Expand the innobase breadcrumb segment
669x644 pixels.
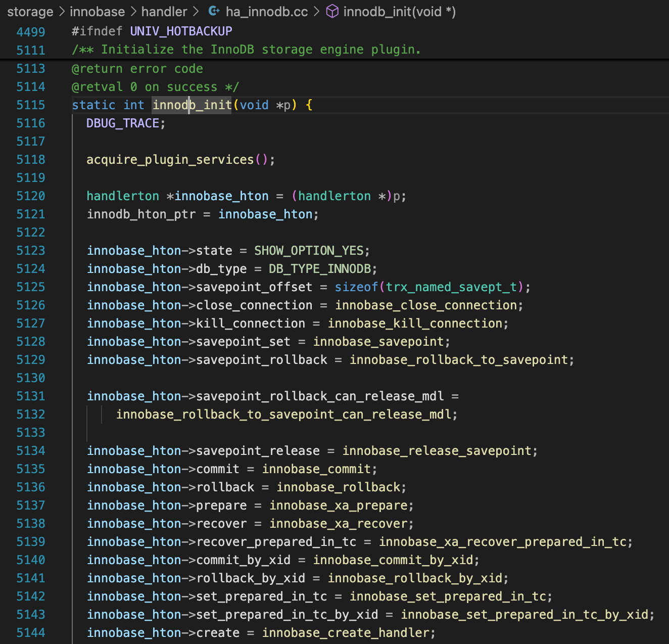click(x=97, y=12)
